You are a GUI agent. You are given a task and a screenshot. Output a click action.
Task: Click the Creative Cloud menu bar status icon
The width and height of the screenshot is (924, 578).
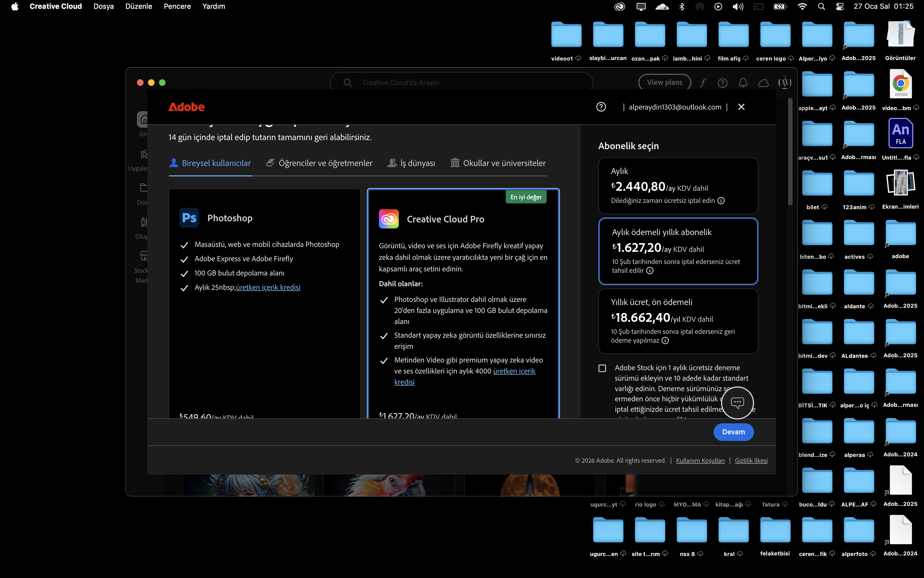point(619,7)
